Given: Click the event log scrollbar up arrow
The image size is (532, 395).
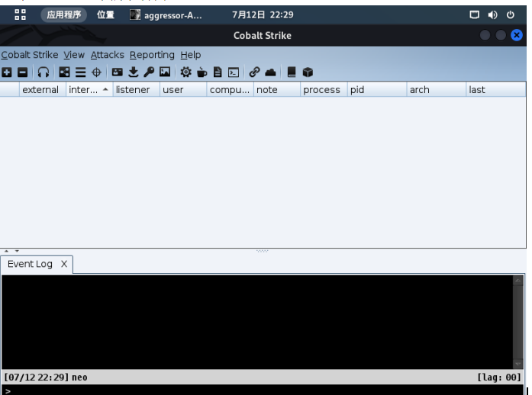Looking at the screenshot, I should coord(517,281).
